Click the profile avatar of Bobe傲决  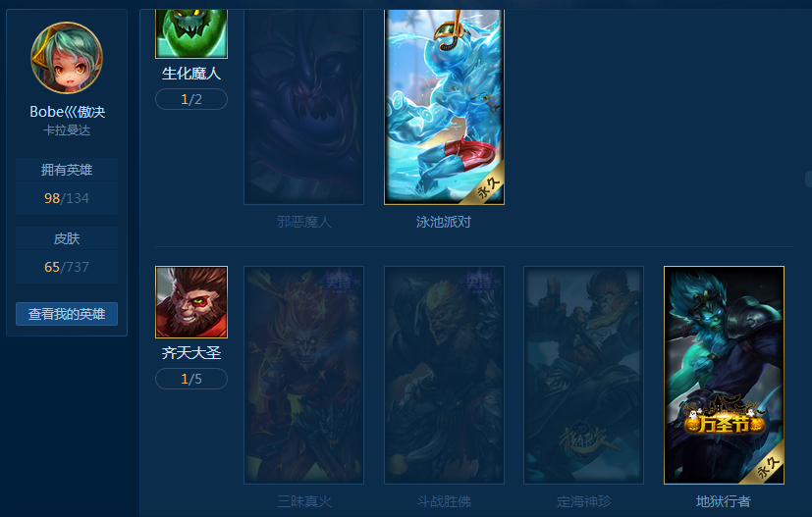(x=67, y=58)
